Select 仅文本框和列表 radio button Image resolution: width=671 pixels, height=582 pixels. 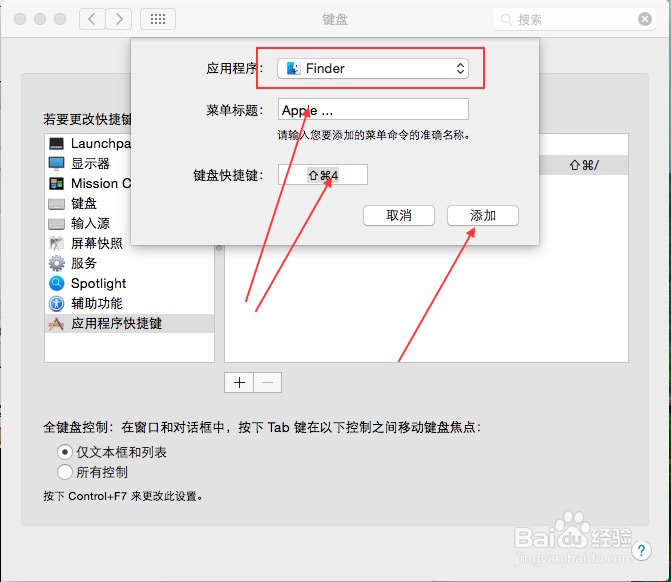(65, 452)
